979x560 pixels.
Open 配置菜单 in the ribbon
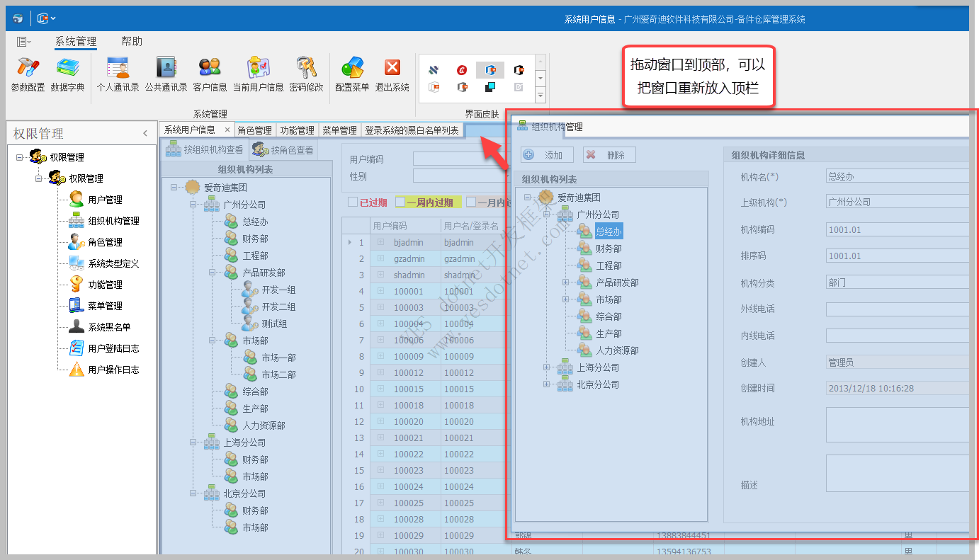352,74
